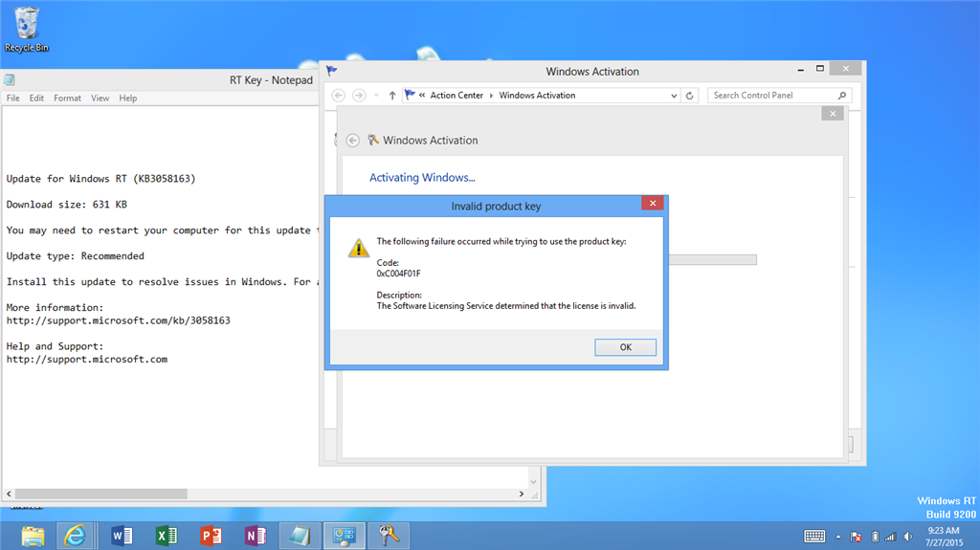Launch Internet Explorer from the taskbar

tap(76, 537)
